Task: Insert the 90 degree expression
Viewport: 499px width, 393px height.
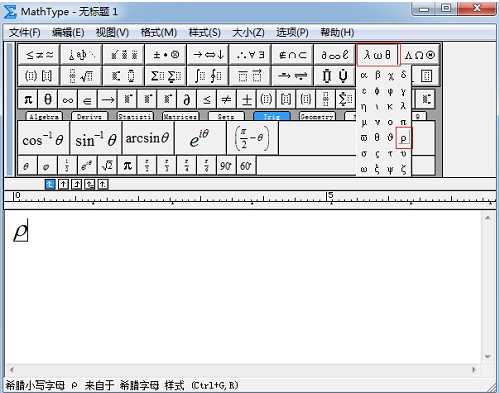Action: coord(226,165)
